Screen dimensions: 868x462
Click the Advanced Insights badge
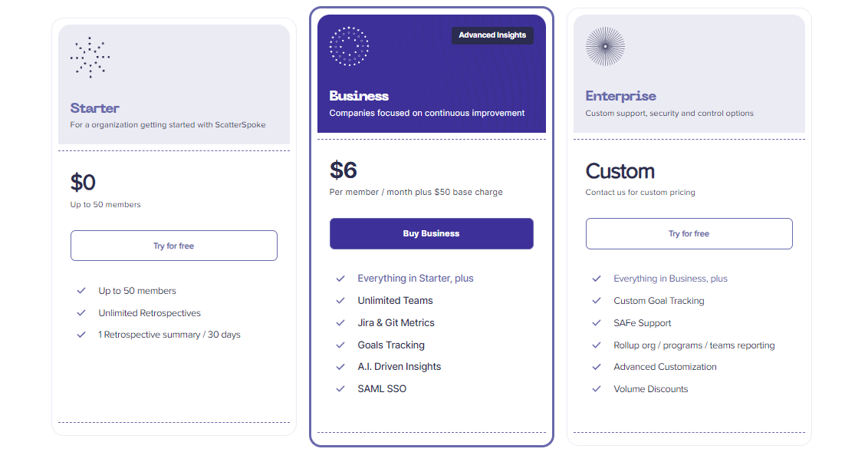pos(492,35)
